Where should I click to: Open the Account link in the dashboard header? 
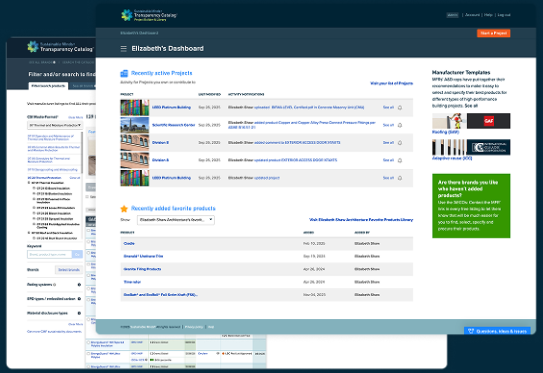click(x=472, y=15)
